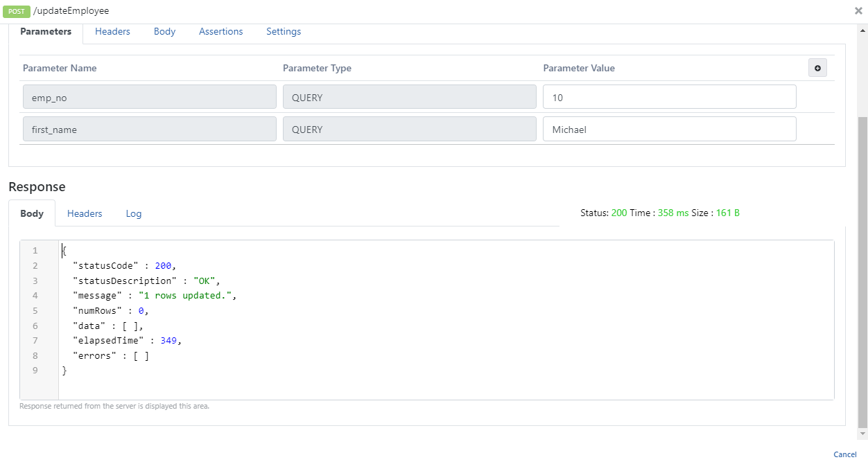View the response Log tab
Image resolution: width=868 pixels, height=471 pixels.
[134, 213]
